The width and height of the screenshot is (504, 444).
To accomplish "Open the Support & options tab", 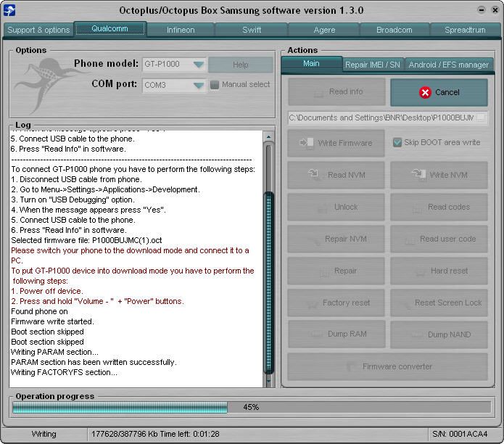I will click(x=38, y=30).
